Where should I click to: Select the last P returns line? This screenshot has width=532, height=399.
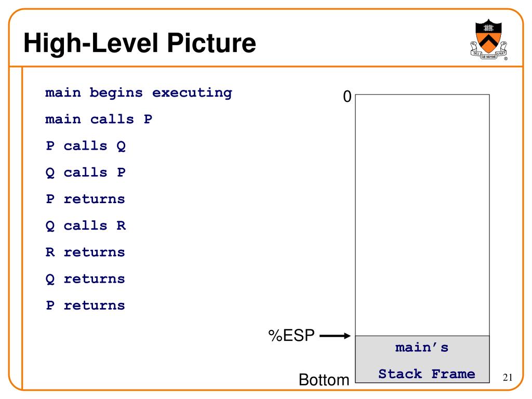point(85,305)
